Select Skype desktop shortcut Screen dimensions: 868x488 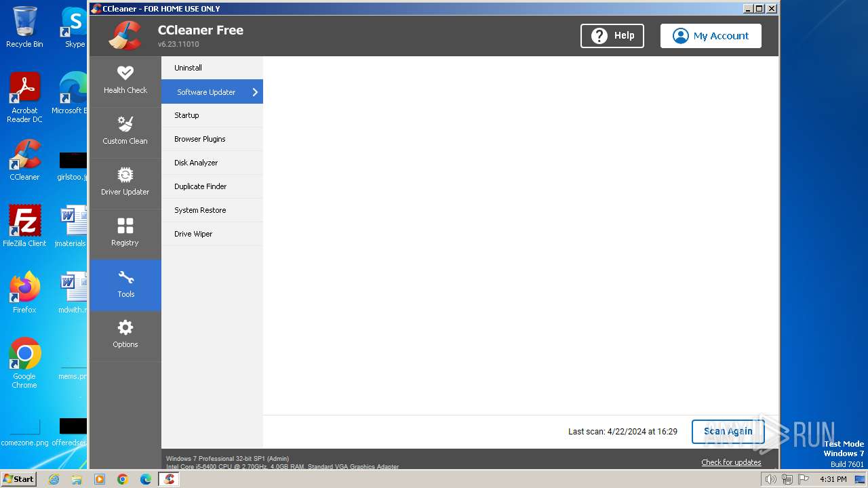tap(74, 27)
